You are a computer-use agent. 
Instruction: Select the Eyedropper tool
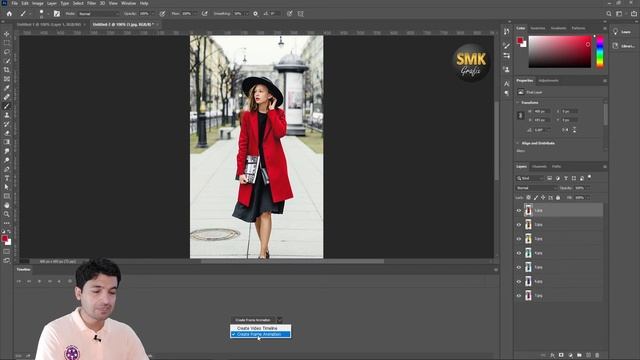pos(7,88)
